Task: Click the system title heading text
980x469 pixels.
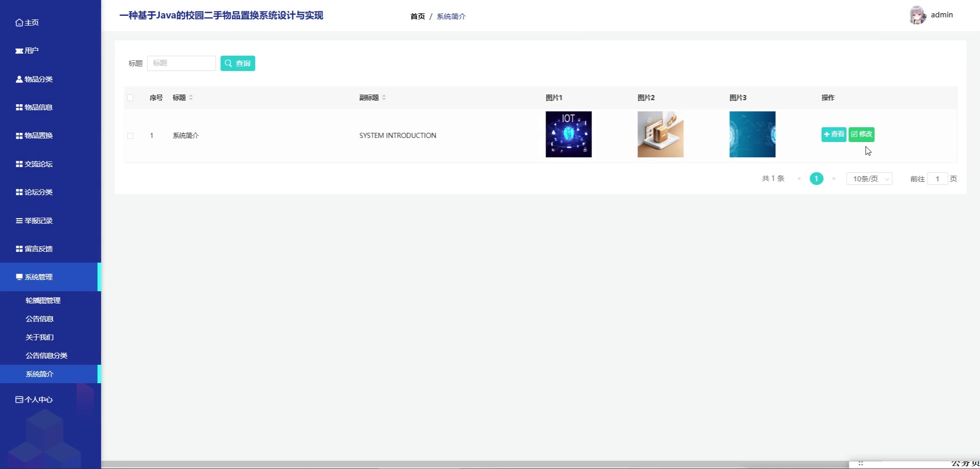Action: [x=221, y=15]
